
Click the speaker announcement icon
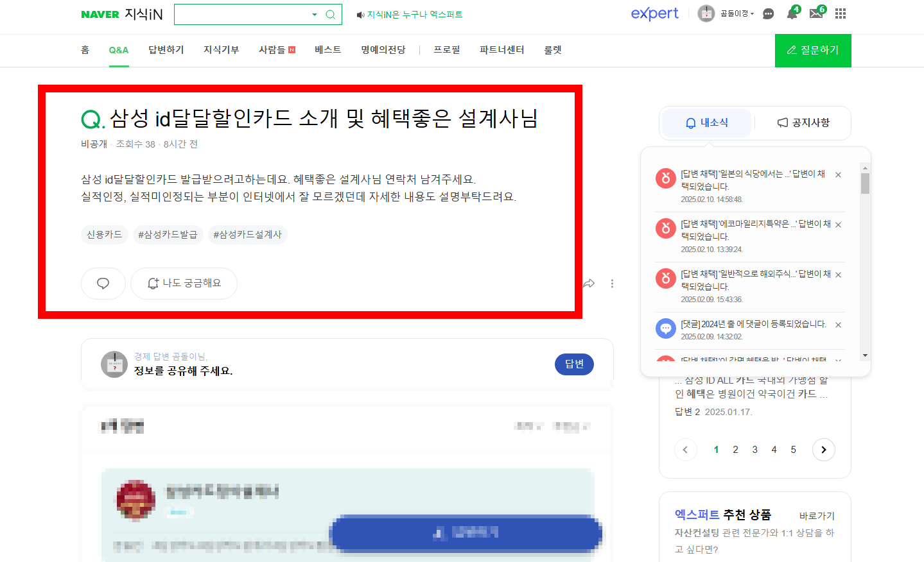coord(360,15)
